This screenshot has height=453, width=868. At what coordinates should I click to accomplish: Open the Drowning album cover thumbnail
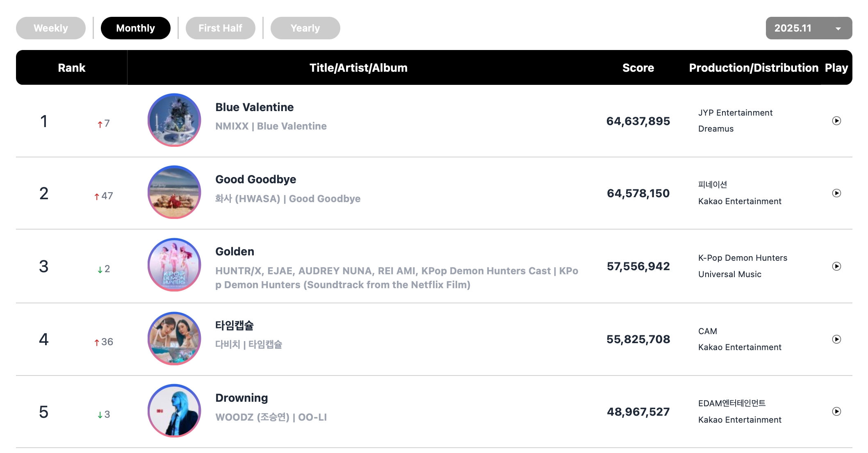click(174, 411)
